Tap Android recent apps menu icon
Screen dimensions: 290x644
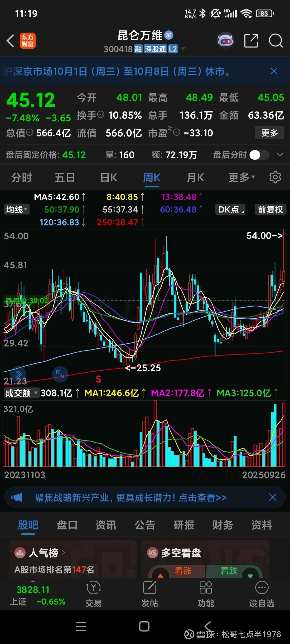click(81, 626)
